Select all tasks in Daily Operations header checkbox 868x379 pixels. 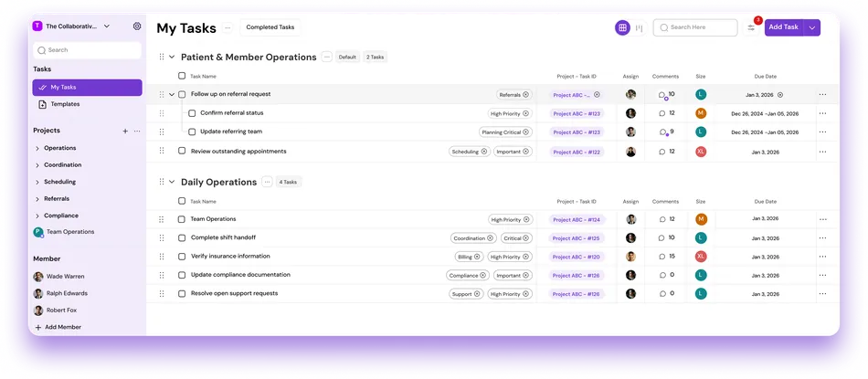tap(182, 201)
